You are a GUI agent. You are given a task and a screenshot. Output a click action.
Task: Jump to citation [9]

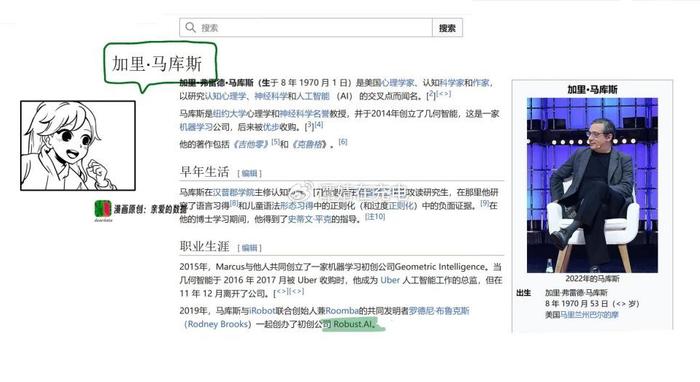click(x=485, y=203)
